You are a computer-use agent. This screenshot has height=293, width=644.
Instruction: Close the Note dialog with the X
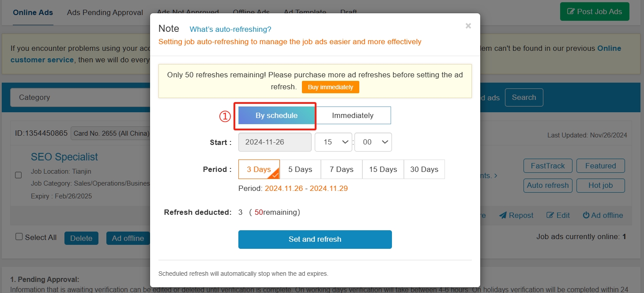pos(468,26)
